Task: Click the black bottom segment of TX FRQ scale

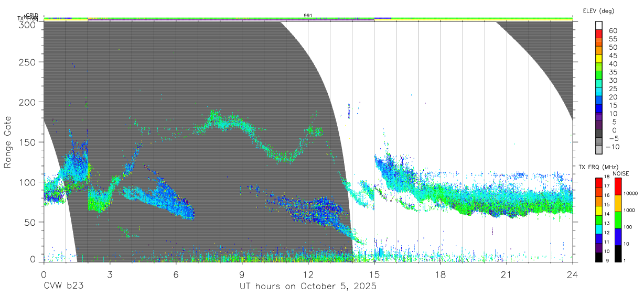Action: [599, 257]
